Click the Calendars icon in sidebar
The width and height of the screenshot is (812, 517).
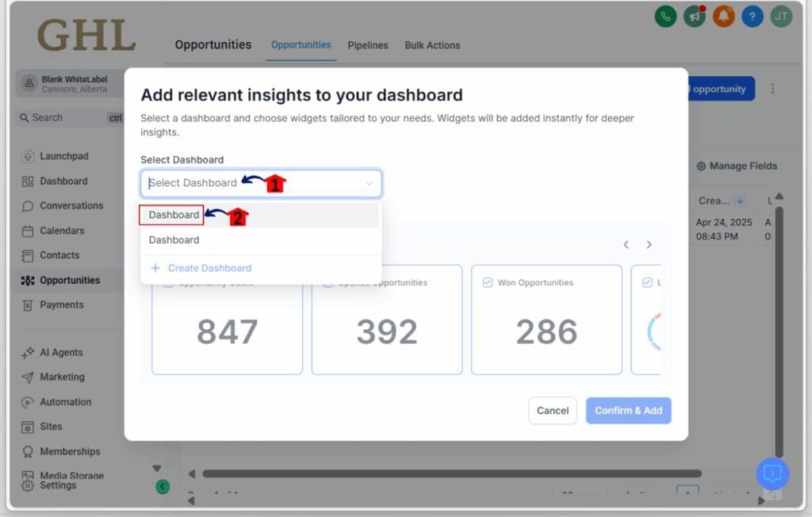28,231
